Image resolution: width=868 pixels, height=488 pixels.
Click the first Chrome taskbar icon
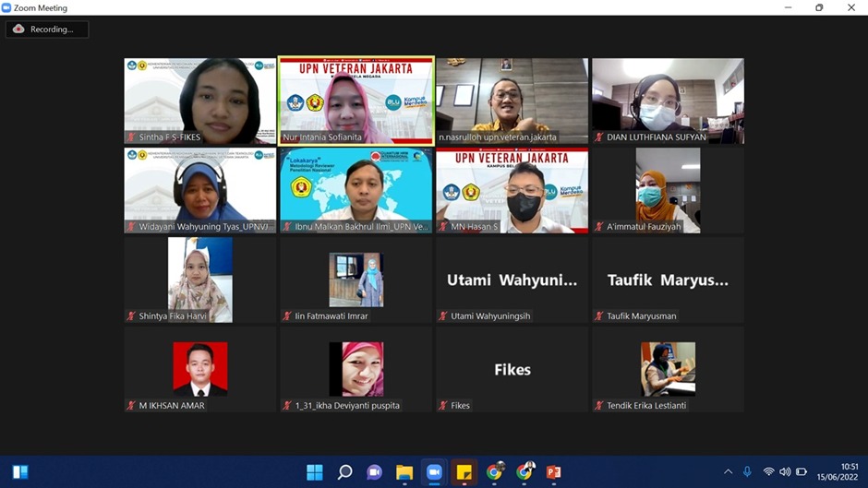(x=494, y=472)
